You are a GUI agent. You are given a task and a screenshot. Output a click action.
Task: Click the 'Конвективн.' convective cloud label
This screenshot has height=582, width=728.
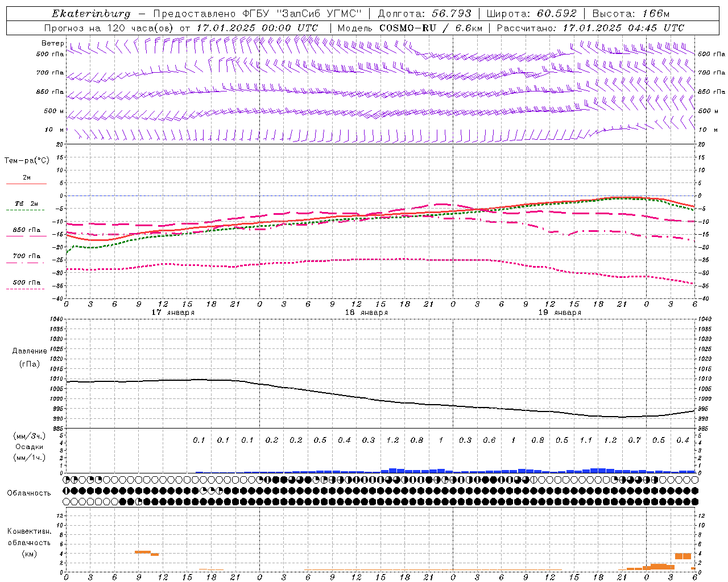click(x=29, y=531)
